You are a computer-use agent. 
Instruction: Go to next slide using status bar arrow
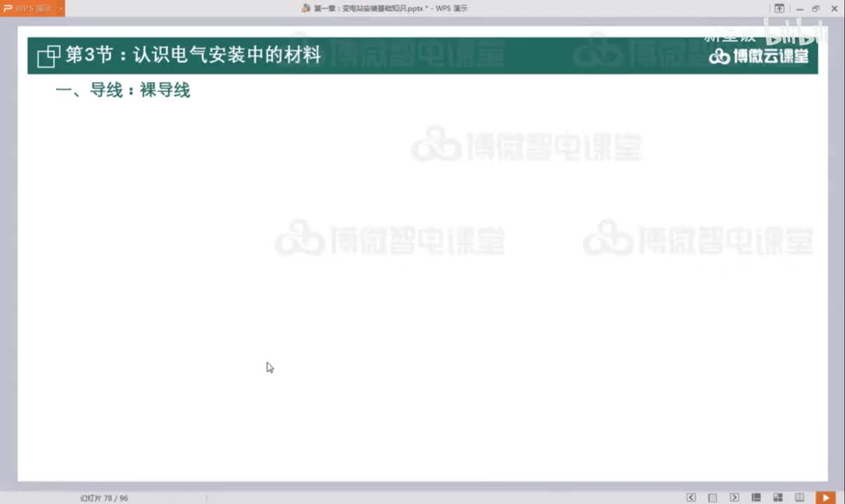point(734,498)
